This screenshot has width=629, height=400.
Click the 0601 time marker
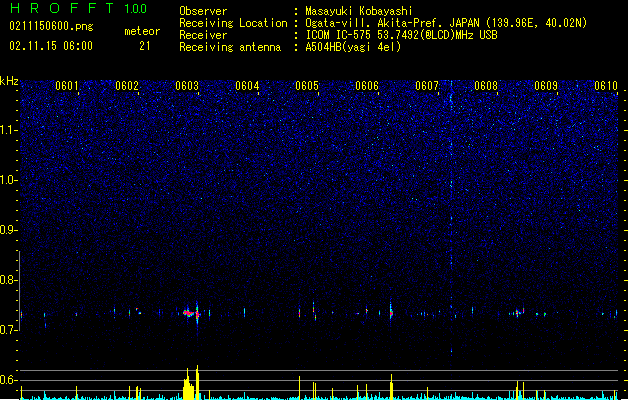67,86
